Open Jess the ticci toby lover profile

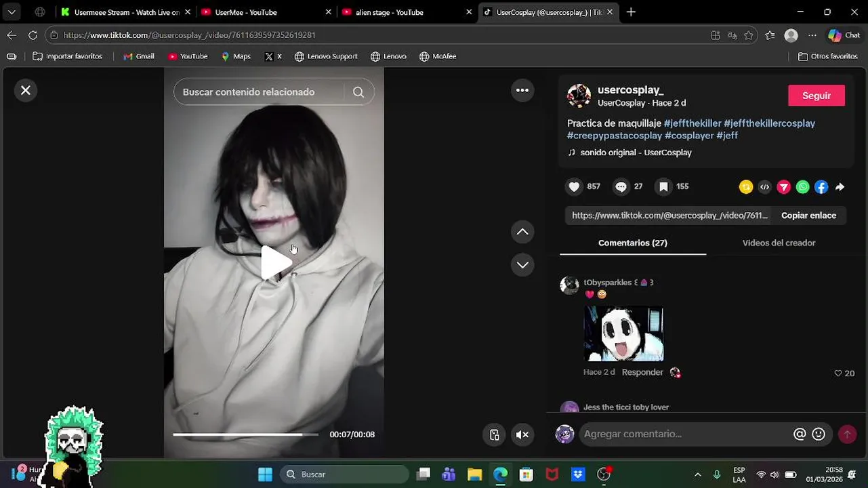[x=626, y=407]
